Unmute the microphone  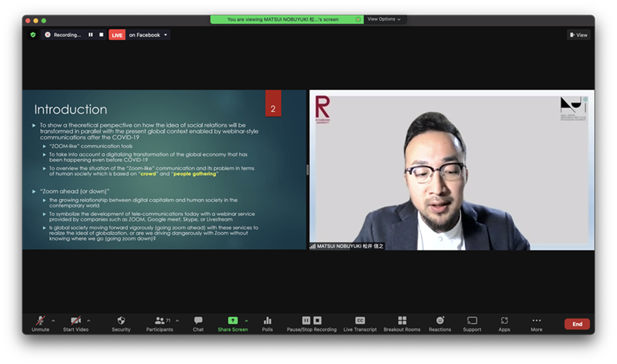[40, 322]
